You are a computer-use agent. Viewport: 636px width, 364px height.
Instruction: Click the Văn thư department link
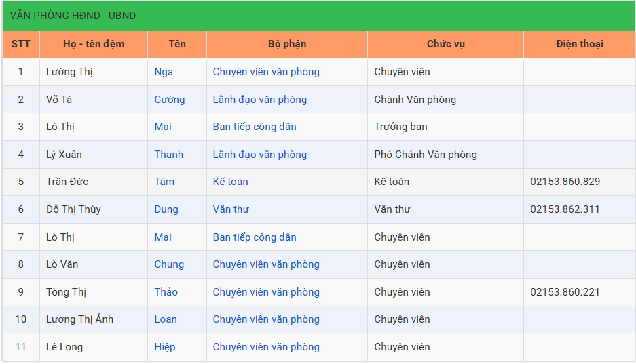click(231, 209)
